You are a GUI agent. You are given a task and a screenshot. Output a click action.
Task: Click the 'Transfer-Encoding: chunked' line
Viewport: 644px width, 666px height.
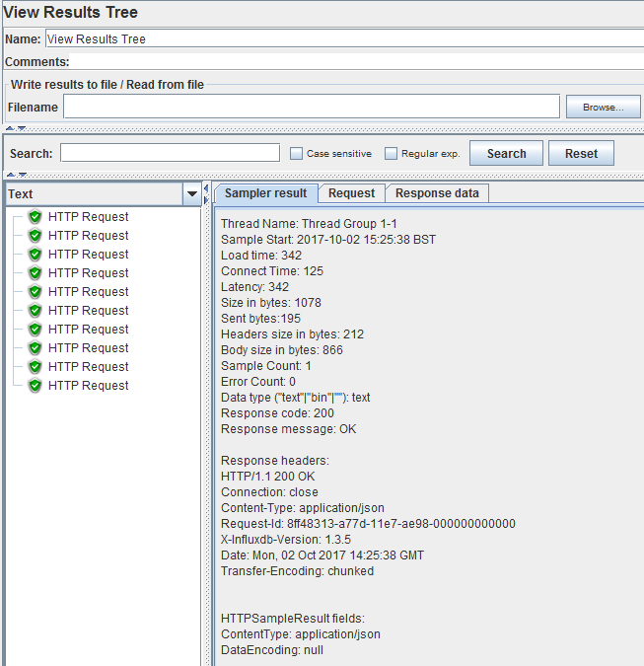[297, 571]
